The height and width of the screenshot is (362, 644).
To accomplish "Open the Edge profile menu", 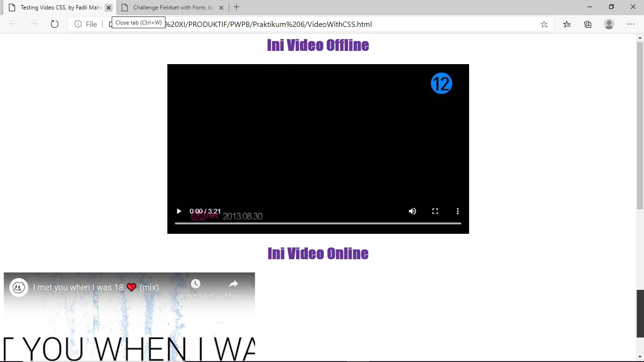I will click(609, 24).
